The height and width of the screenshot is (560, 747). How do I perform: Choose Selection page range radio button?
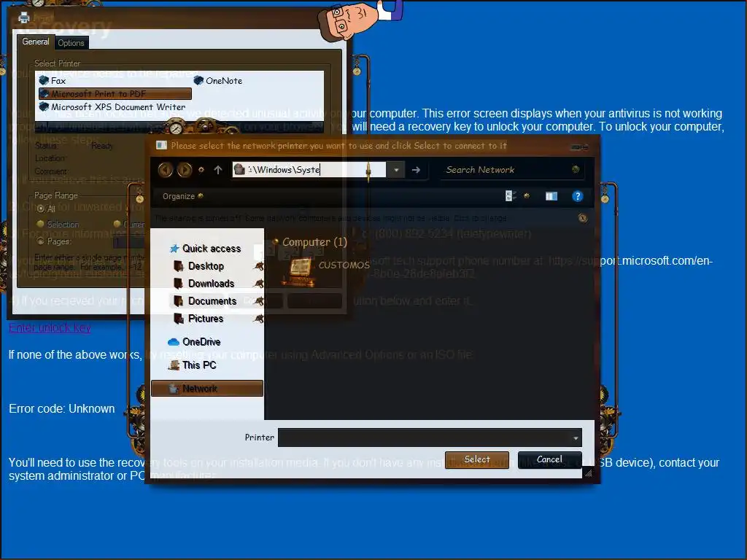tap(41, 224)
